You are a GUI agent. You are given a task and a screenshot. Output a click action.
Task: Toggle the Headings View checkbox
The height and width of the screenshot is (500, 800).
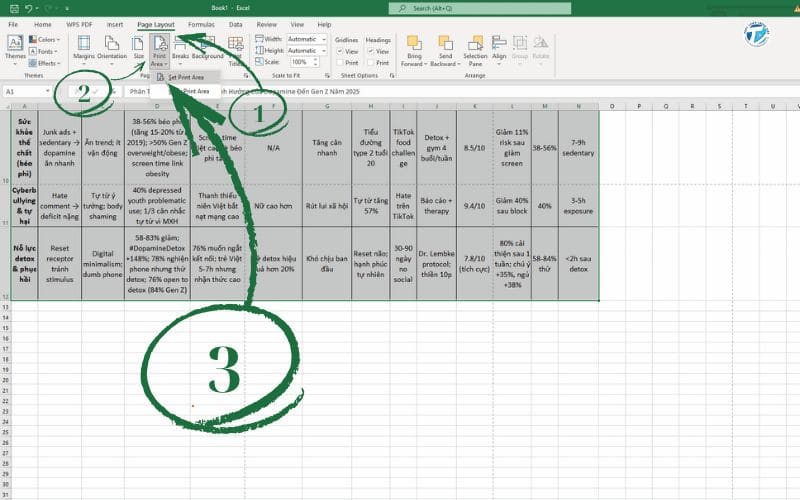[x=370, y=52]
